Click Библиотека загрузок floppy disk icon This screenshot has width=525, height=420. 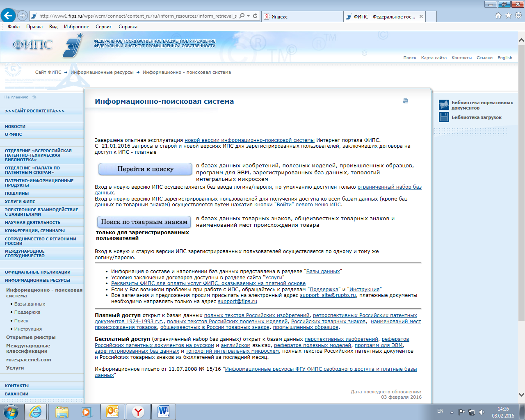[444, 117]
